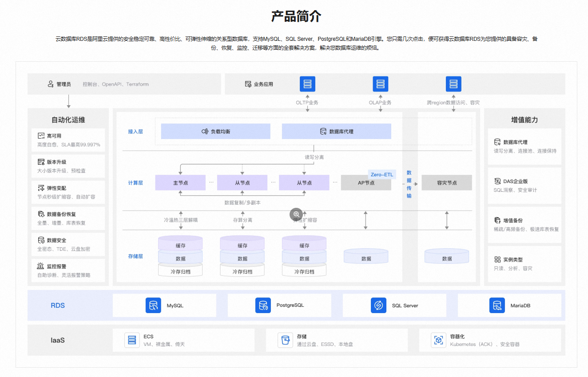
Task: Click VM、裸金属、倚天 text
Action: [164, 344]
